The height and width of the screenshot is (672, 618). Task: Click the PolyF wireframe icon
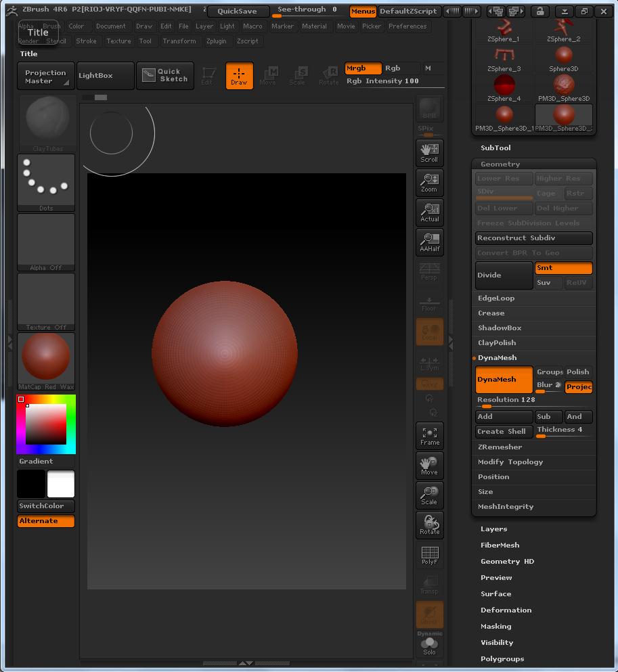click(429, 555)
